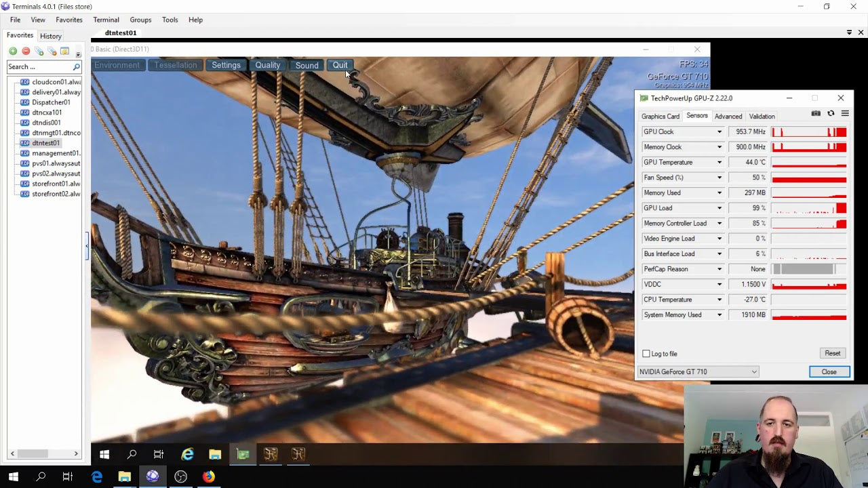Select the dtntest01 connection tab
The image size is (868, 488).
pos(121,33)
